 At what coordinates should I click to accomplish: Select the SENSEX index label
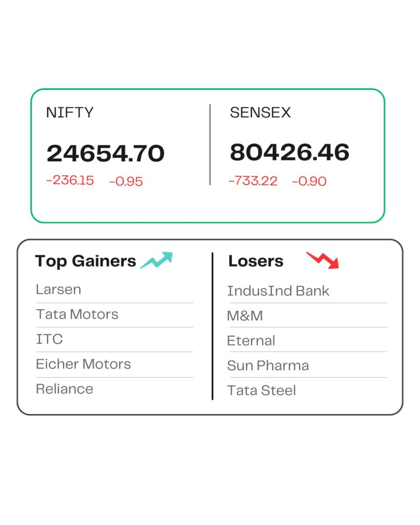[260, 112]
